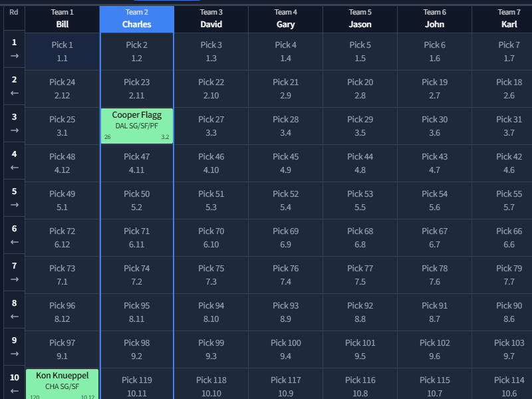Select Pick 68 slot 6.8
The width and height of the screenshot is (532, 399).
click(360, 238)
